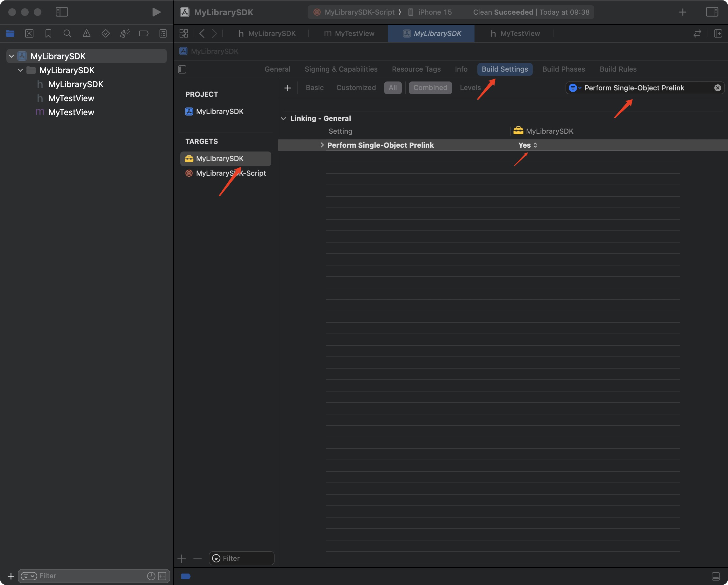The height and width of the screenshot is (585, 728).
Task: Select the Levels view button
Action: [470, 88]
